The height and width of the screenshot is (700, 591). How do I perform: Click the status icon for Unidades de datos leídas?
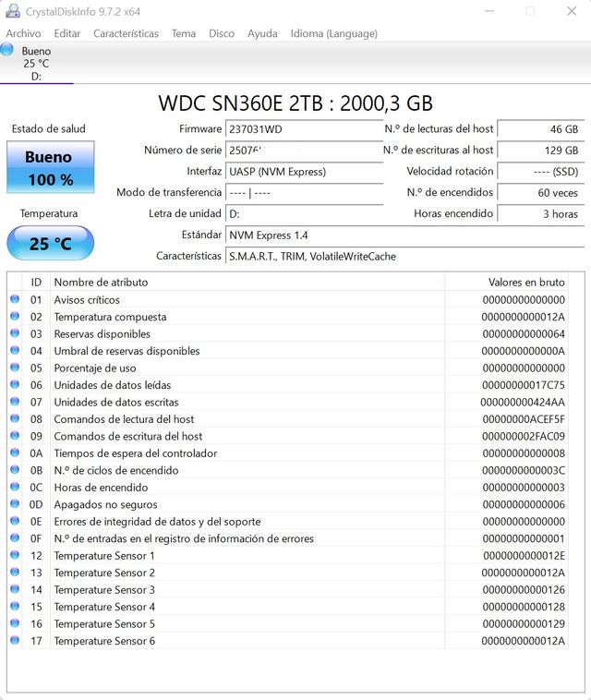[x=15, y=384]
